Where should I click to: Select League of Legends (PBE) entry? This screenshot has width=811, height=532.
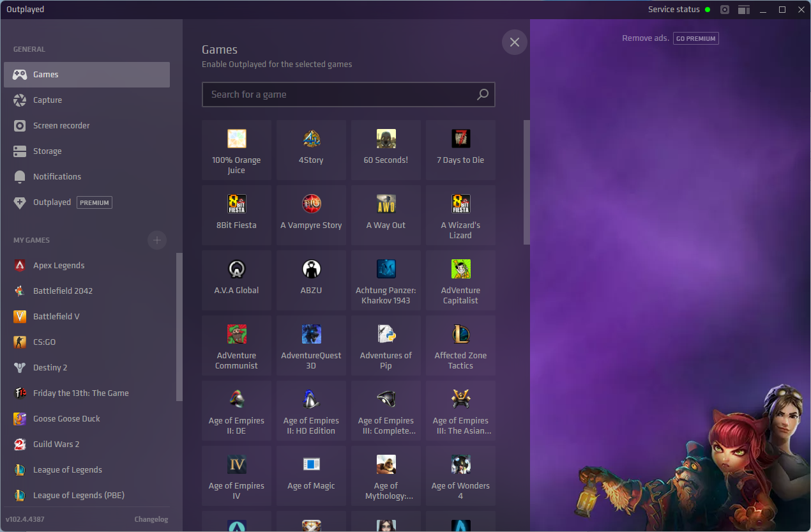[87, 496]
